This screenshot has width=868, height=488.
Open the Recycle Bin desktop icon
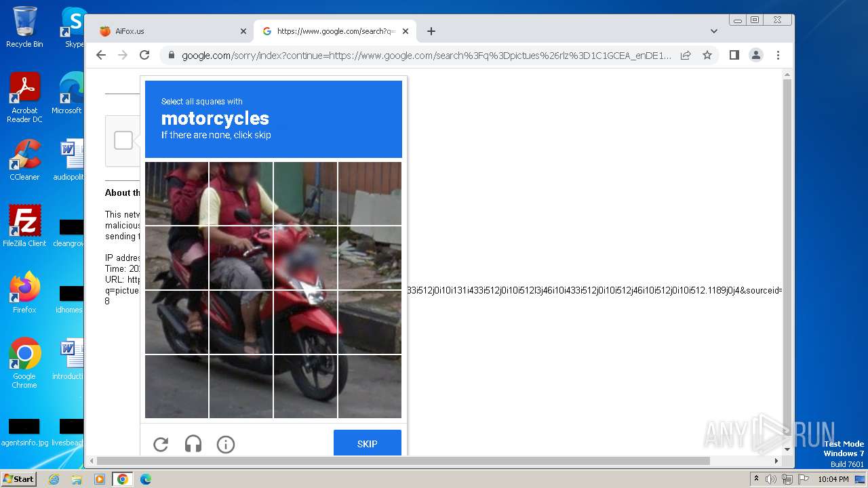click(24, 27)
